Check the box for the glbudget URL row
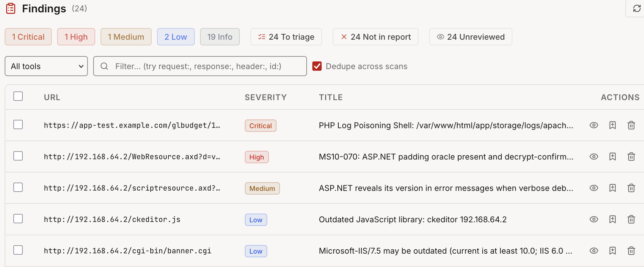Image resolution: width=644 pixels, height=267 pixels. (x=18, y=124)
